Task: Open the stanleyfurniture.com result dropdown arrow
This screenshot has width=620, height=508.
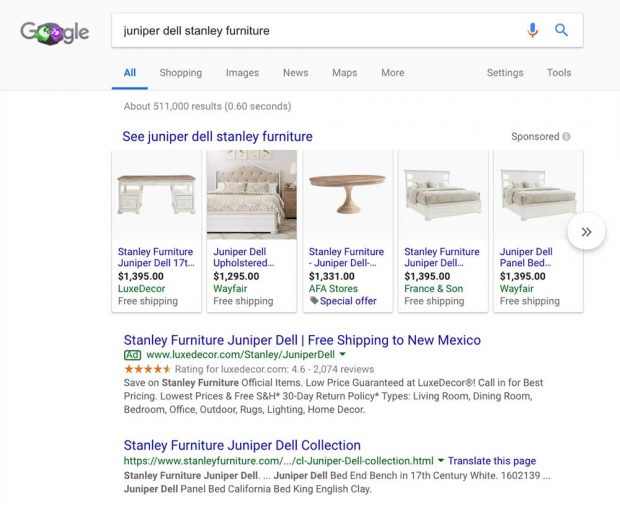Action: pyautogui.click(x=440, y=461)
